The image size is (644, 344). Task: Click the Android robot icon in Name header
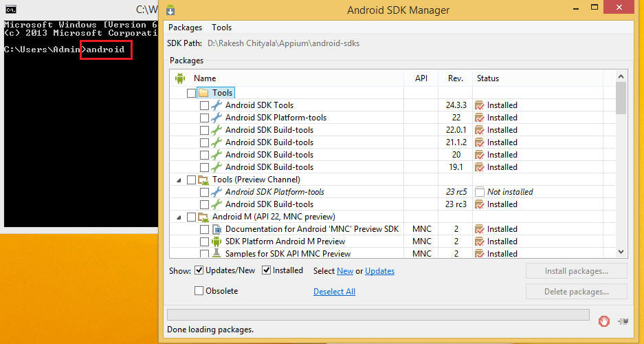(180, 78)
